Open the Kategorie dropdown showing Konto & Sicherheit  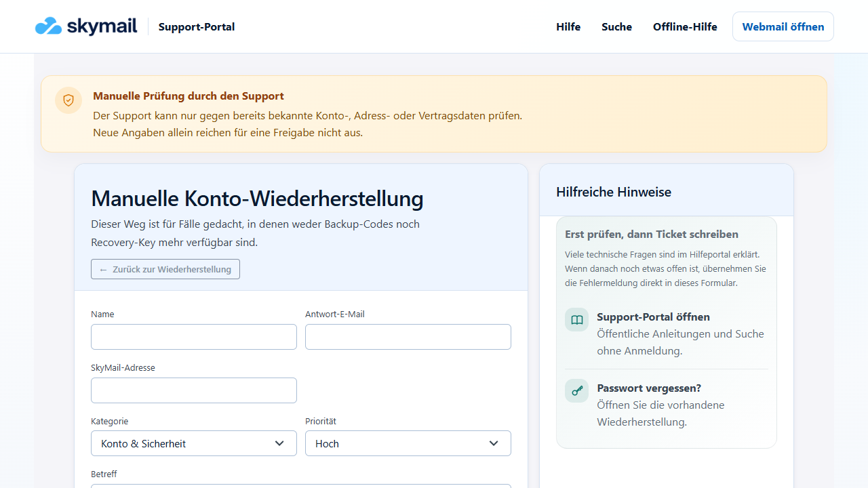pos(194,443)
